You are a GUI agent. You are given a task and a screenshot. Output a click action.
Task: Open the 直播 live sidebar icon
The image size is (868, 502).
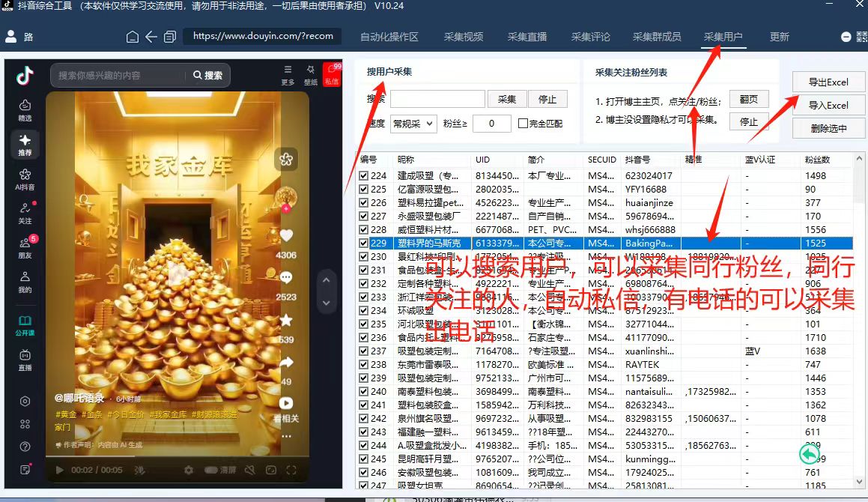(25, 360)
